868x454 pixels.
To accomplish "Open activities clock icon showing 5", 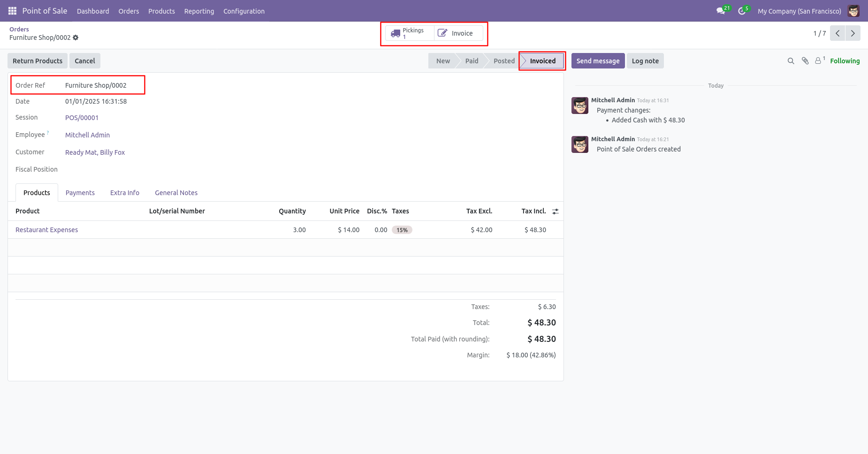I will click(742, 11).
